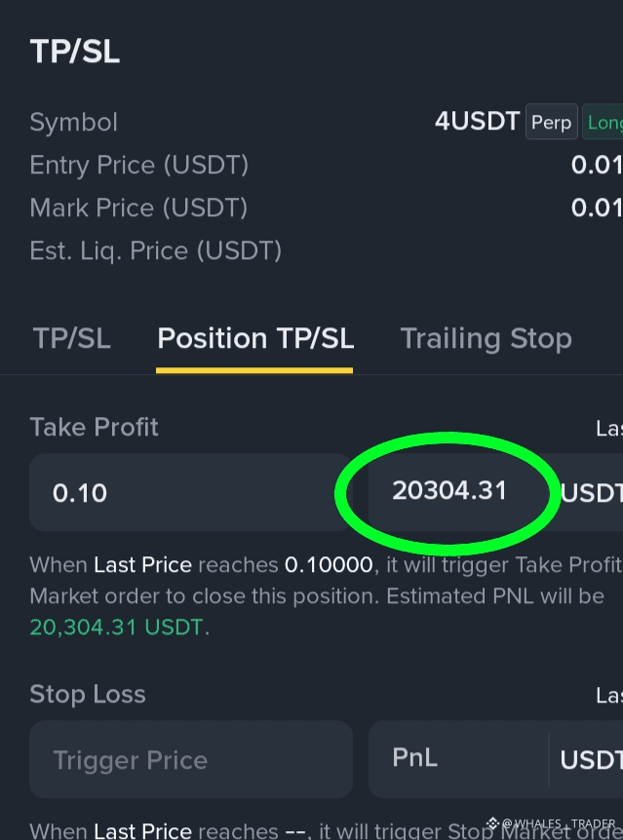Open the Stop Loss Last price type selector
623x840 pixels.
[609, 696]
